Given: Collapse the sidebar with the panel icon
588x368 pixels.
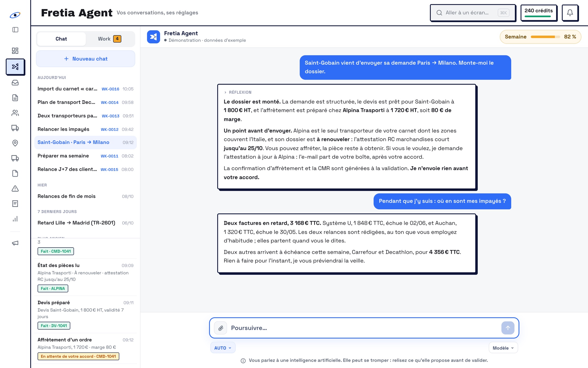Looking at the screenshot, I should coord(15,30).
